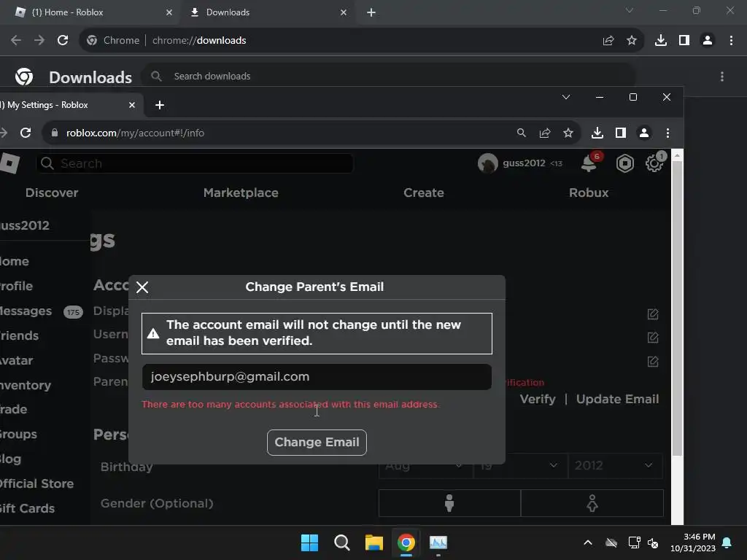747x560 pixels.
Task: Open Profile in the left sidebar
Action: [17, 286]
